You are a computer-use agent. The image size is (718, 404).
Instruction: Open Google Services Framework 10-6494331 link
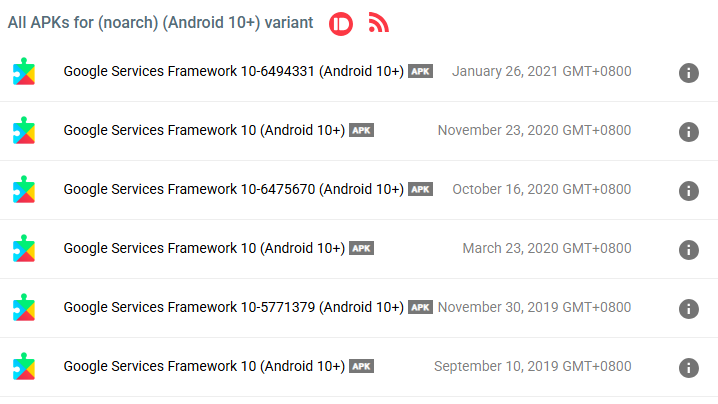[x=233, y=72]
